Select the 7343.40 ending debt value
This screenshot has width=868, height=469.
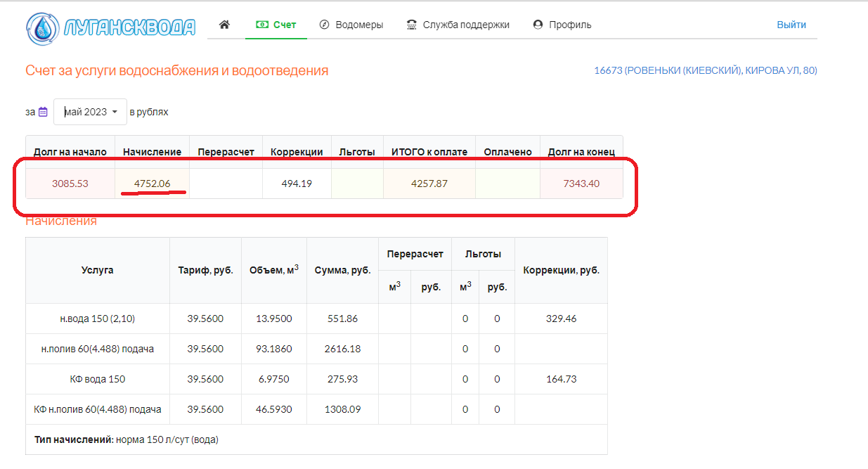click(x=582, y=184)
